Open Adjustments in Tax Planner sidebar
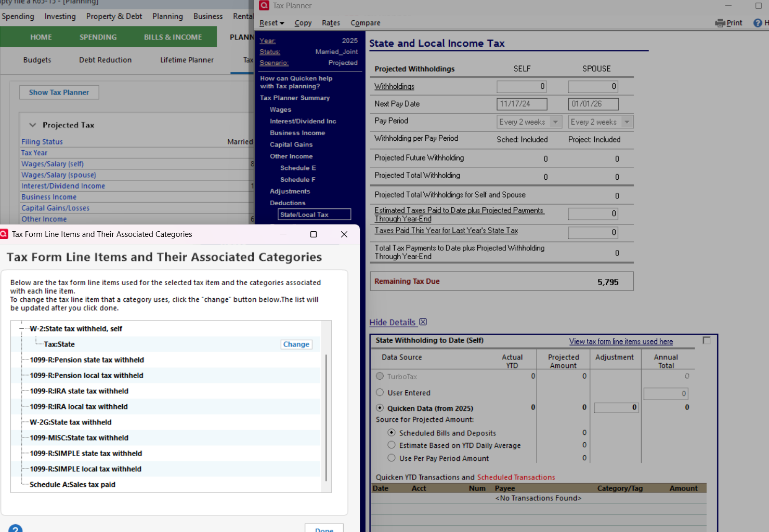Screen dimensions: 769x532 coord(290,191)
